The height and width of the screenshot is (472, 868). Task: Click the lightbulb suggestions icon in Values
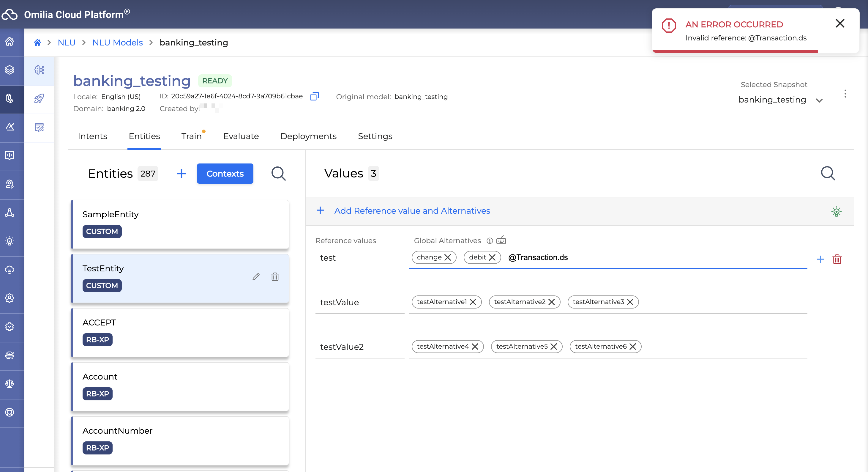click(836, 211)
